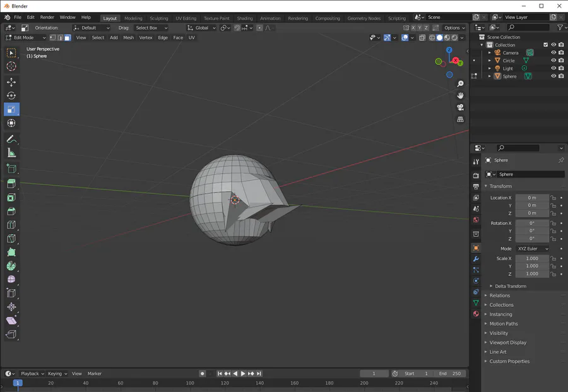Toggle X-ray view
Viewport: 568px width, 392px height.
coord(422,38)
